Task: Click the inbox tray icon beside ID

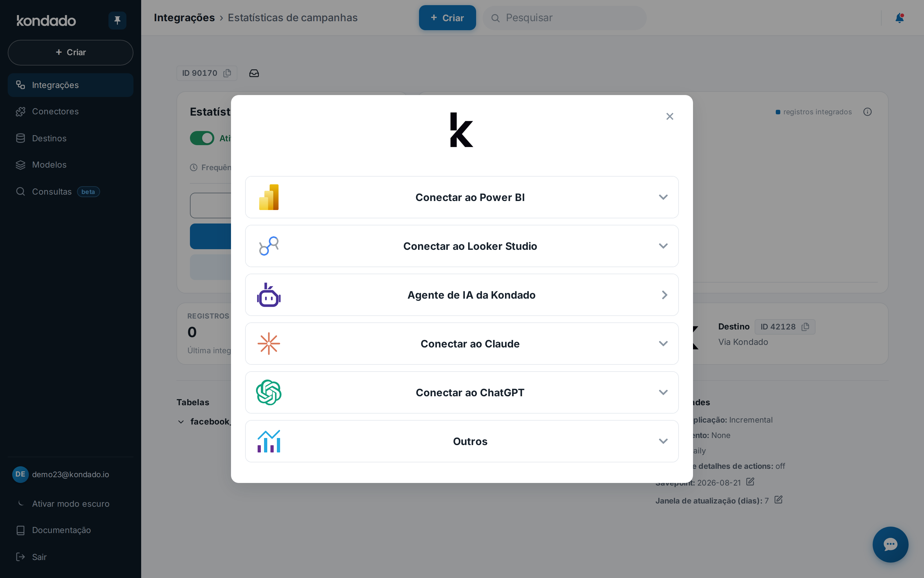Action: [x=254, y=73]
